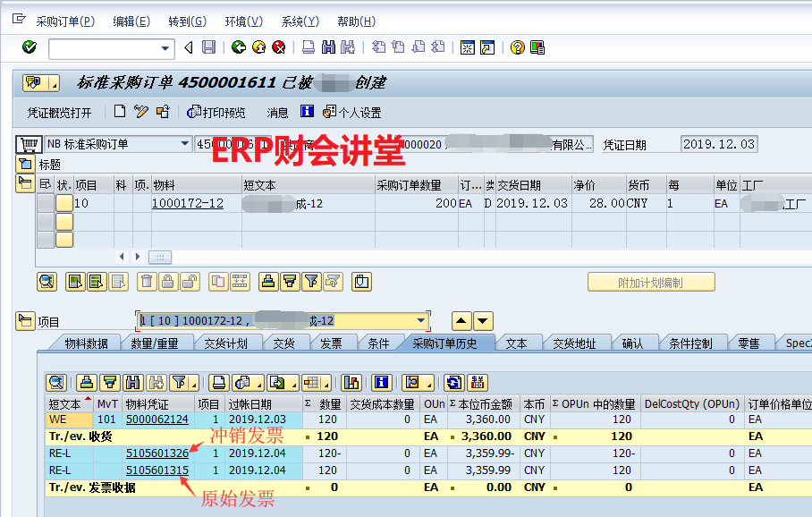The image size is (812, 517).
Task: Open the NB 标准采购订单 type dropdown
Action: click(185, 144)
